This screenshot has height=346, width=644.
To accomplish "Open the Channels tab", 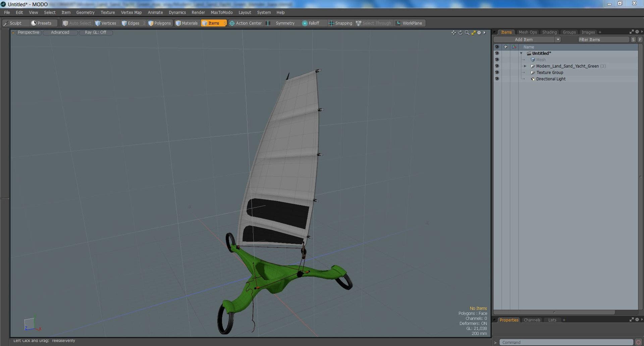I will pyautogui.click(x=532, y=320).
